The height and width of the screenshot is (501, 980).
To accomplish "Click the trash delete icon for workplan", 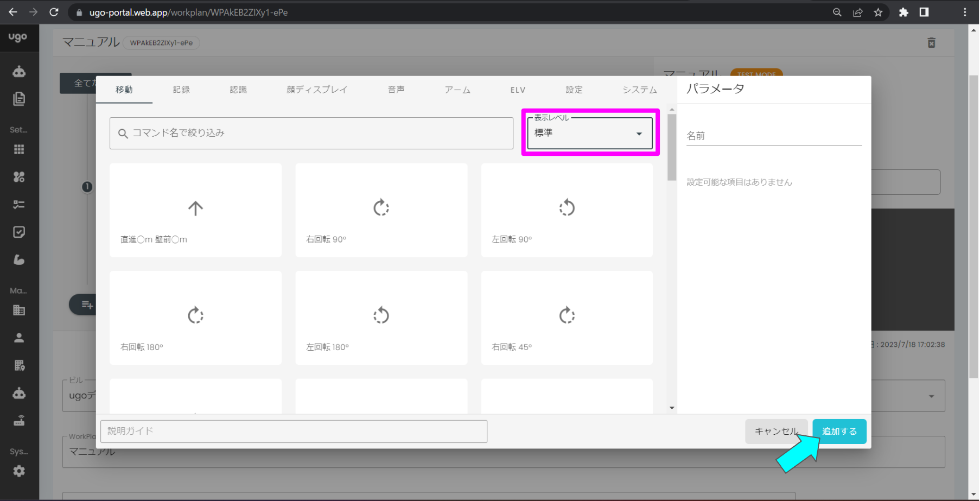I will [x=931, y=43].
